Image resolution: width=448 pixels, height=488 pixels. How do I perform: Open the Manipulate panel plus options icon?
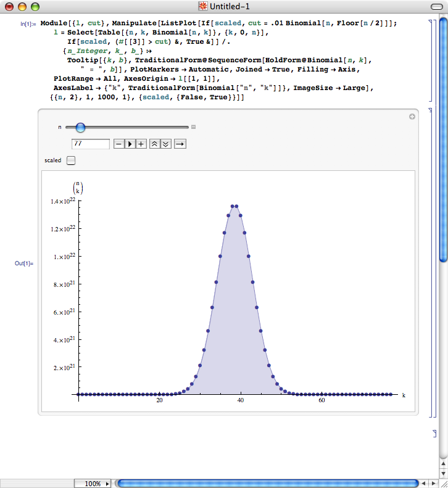point(412,117)
